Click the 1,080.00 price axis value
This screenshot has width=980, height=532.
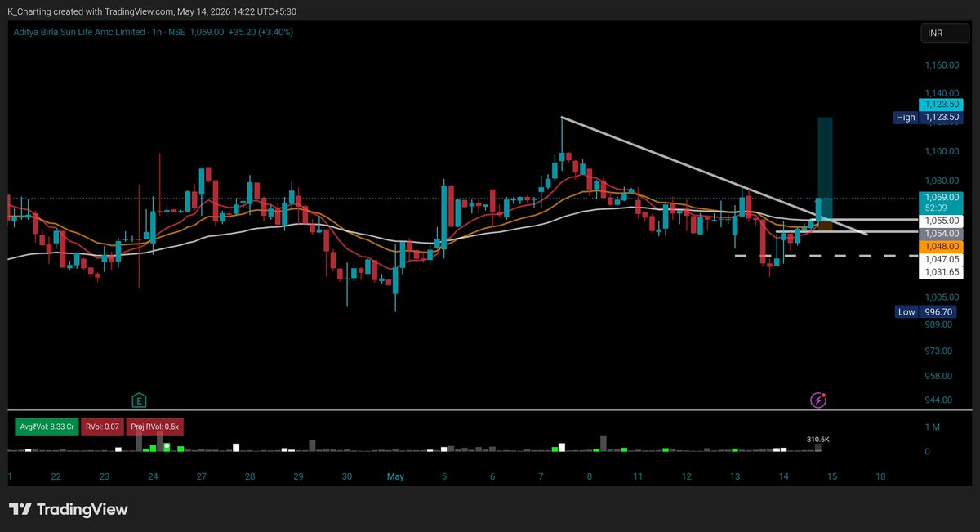point(942,181)
